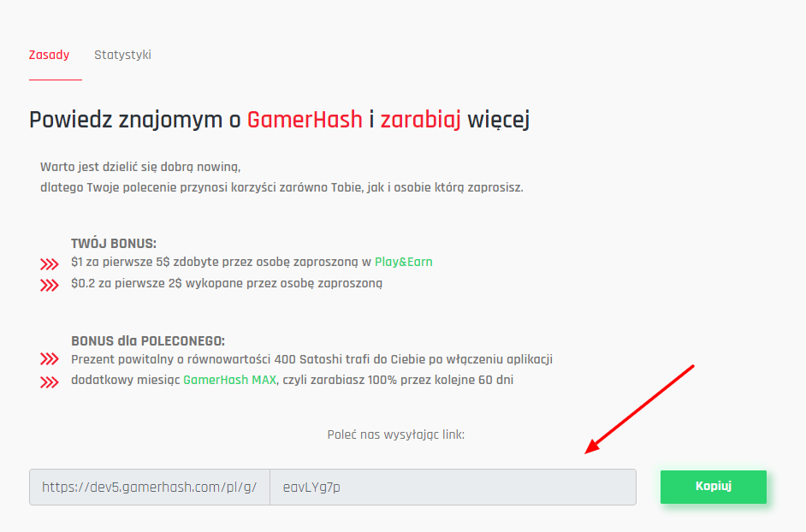Click triple-chevron icon beside $0.2 mining bonus
806x532 pixels.
50,286
